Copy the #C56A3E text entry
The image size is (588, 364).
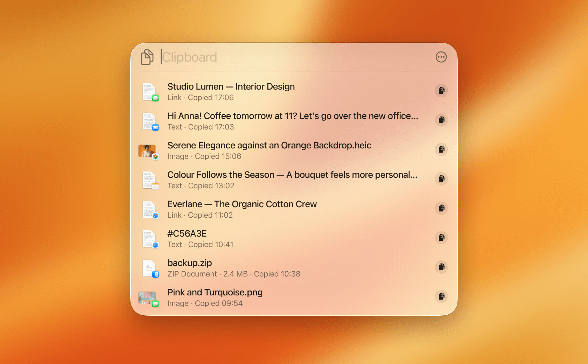tap(441, 238)
